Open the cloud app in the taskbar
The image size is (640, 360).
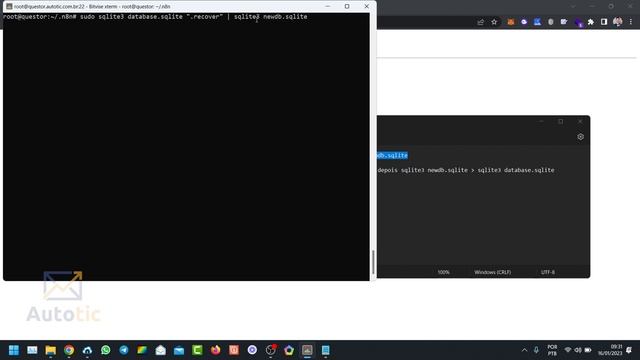87,350
